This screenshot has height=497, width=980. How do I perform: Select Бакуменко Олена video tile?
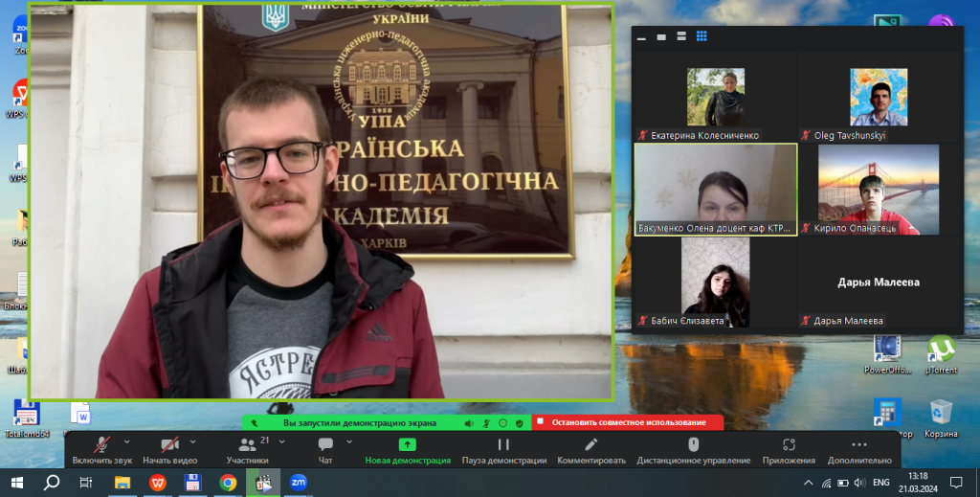(716, 190)
